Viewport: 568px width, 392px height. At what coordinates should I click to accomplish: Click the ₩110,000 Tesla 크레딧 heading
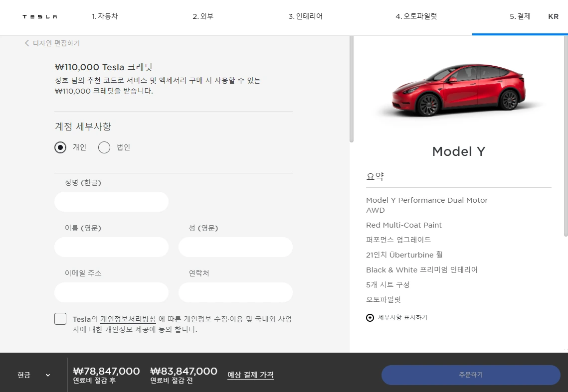click(104, 67)
